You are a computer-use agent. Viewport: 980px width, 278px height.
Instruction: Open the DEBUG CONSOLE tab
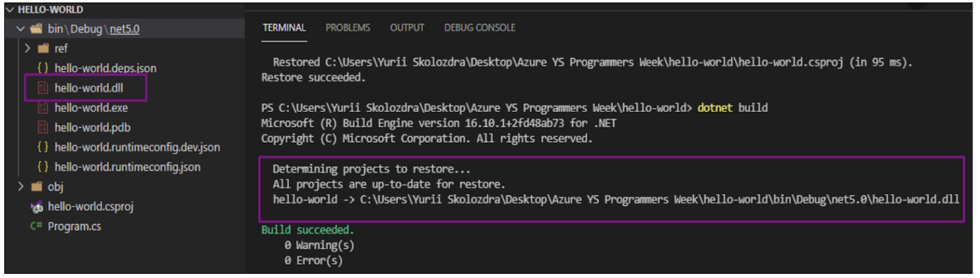click(x=479, y=28)
